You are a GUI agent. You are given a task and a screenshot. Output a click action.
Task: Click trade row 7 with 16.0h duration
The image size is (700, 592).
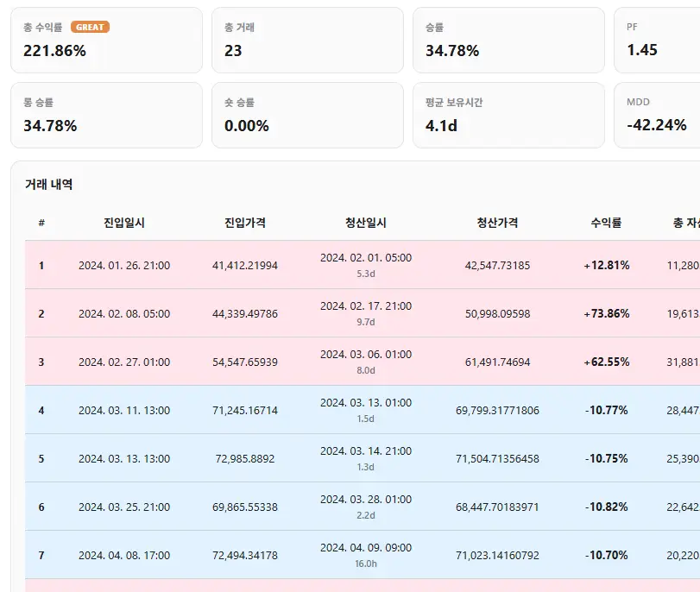tap(363, 555)
